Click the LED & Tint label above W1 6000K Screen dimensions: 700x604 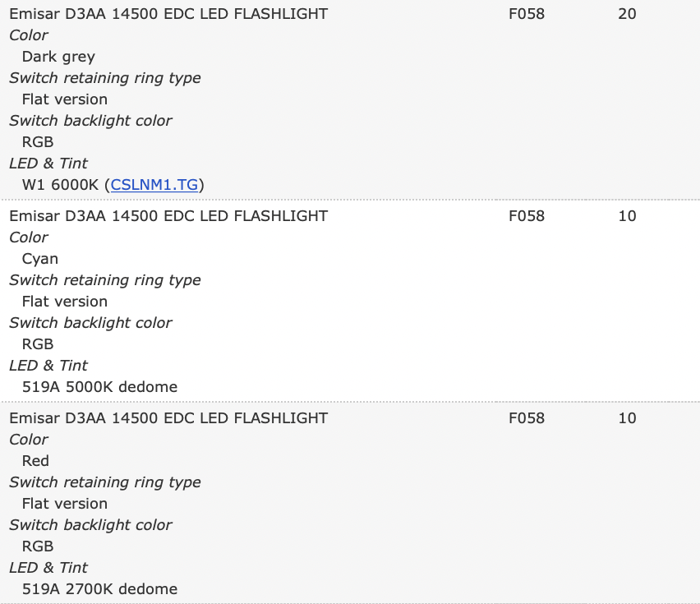[48, 164]
